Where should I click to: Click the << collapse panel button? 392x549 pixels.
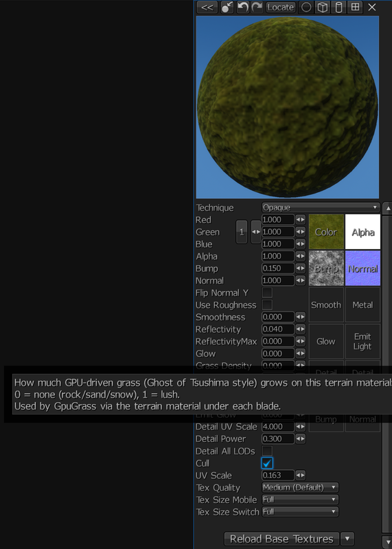click(207, 8)
